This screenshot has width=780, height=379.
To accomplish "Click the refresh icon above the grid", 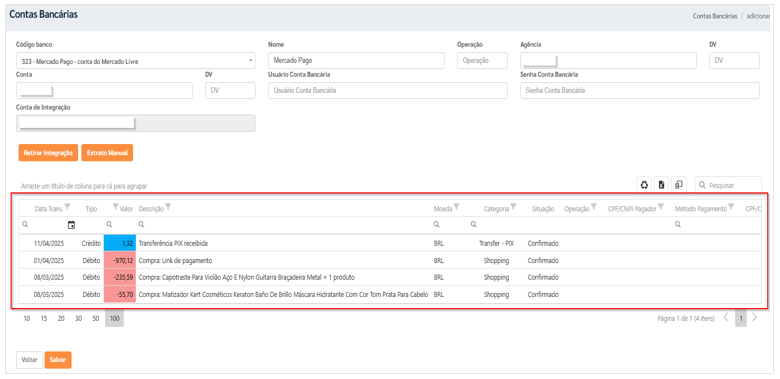I will (644, 185).
